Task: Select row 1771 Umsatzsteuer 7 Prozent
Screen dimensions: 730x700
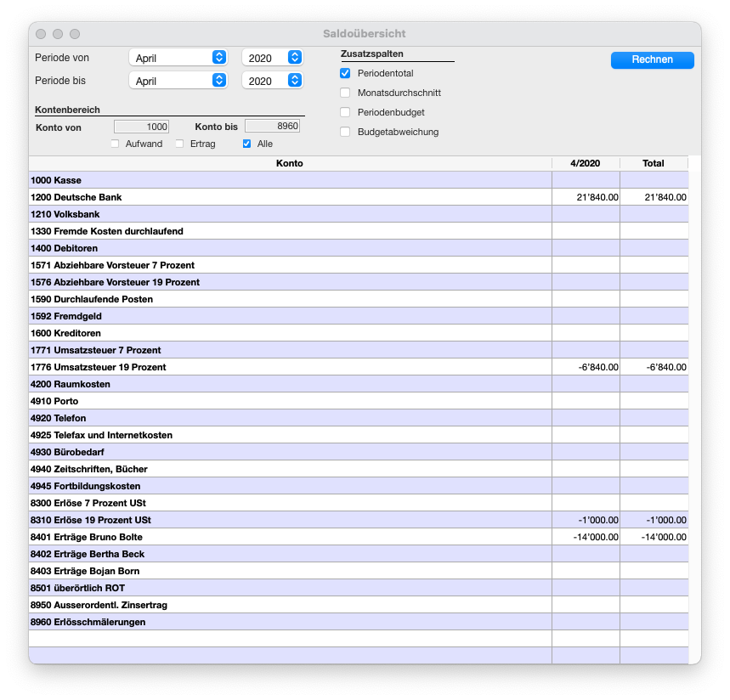Action: 359,350
